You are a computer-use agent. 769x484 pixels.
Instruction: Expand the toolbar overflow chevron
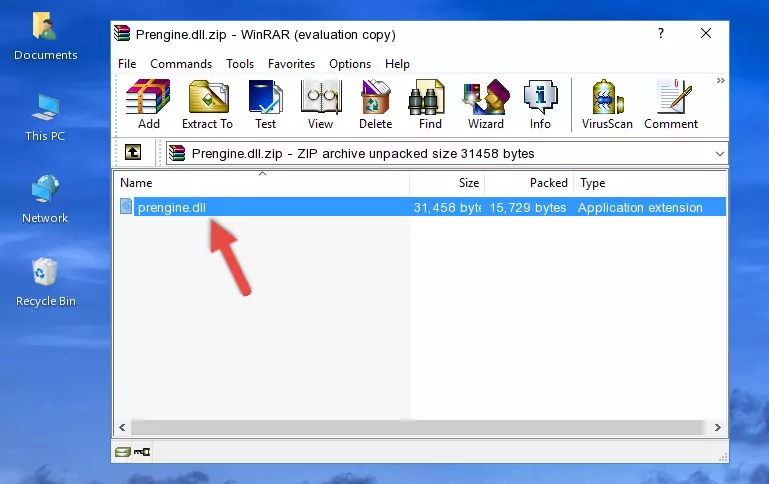pos(720,81)
